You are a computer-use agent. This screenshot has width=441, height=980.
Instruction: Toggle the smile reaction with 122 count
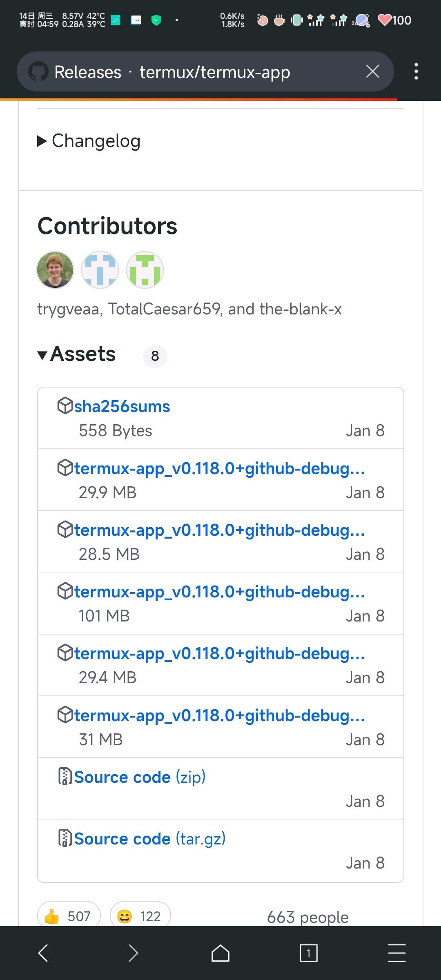(x=140, y=916)
